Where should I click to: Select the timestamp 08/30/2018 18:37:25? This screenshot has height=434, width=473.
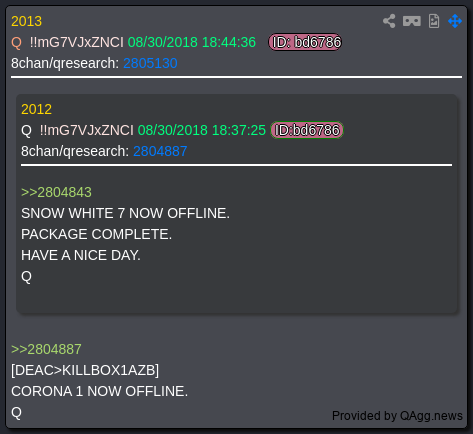[x=202, y=130]
